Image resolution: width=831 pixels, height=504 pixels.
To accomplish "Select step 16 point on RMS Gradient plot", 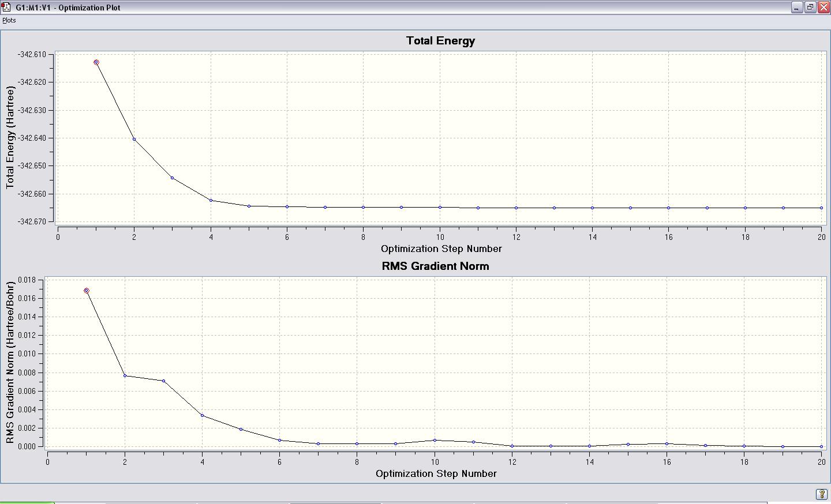I will (x=667, y=443).
